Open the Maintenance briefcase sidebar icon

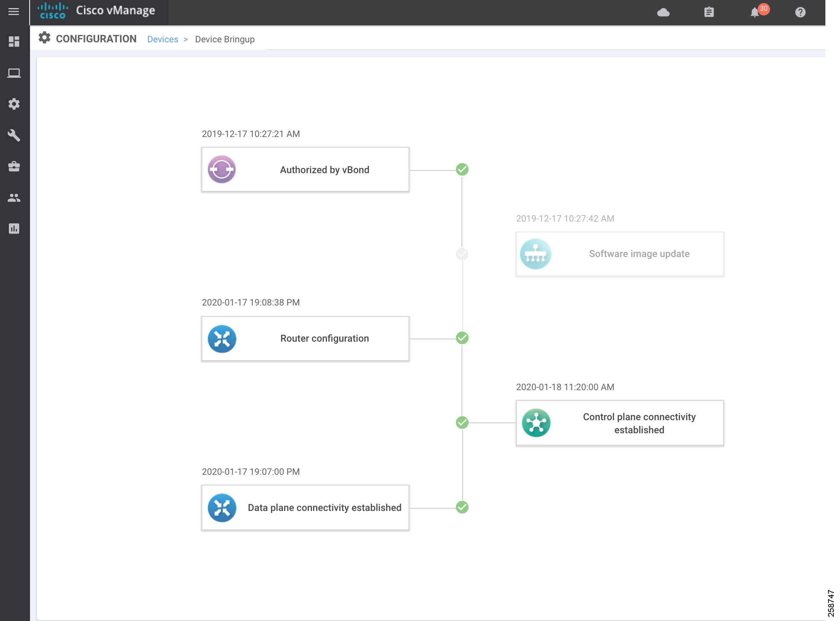[14, 166]
